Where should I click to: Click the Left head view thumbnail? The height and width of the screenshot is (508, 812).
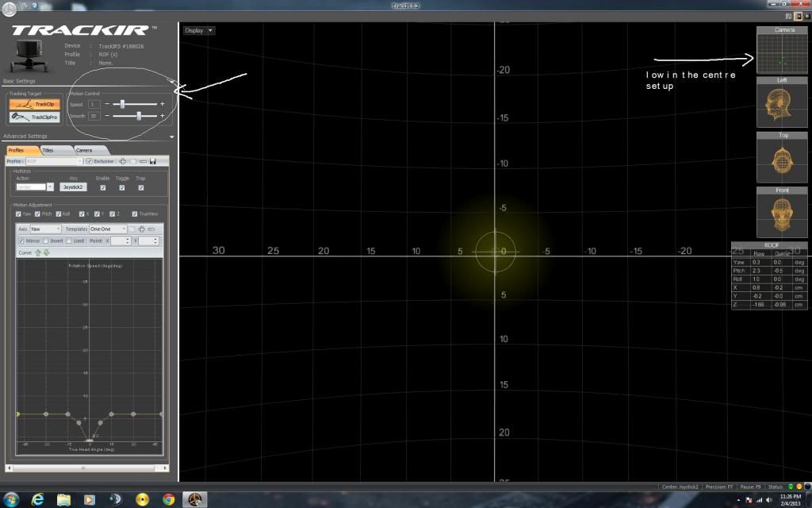pos(781,102)
